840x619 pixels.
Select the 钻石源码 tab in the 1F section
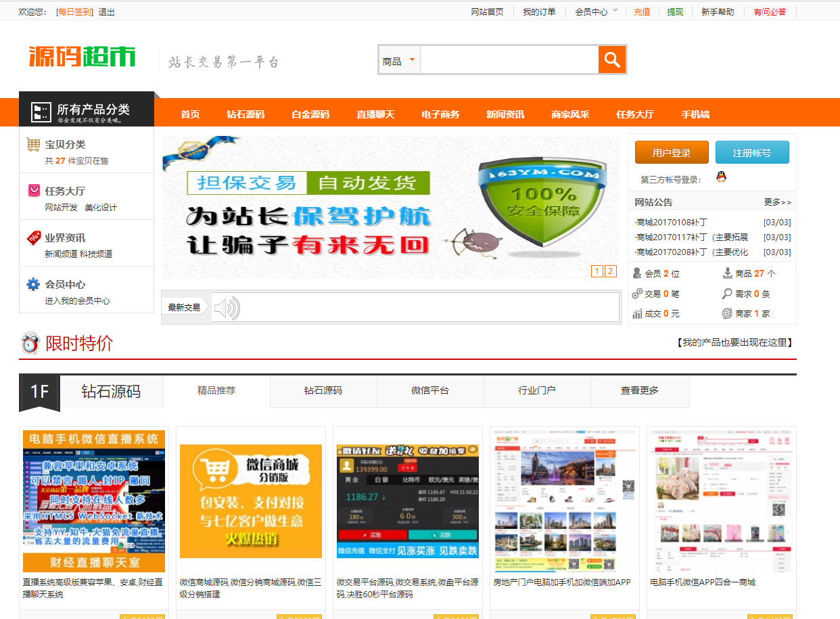click(x=323, y=391)
